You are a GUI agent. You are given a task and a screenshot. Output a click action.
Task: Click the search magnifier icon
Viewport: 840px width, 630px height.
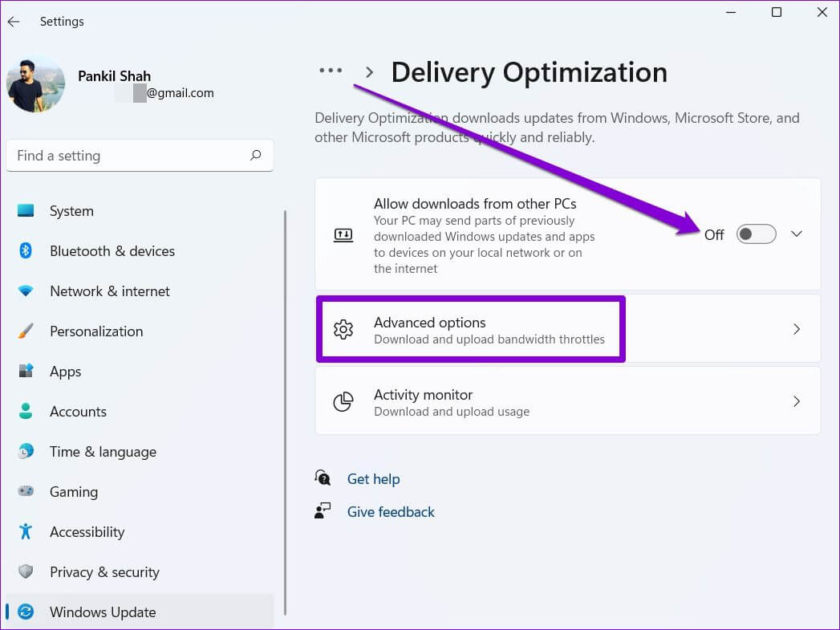point(256,156)
